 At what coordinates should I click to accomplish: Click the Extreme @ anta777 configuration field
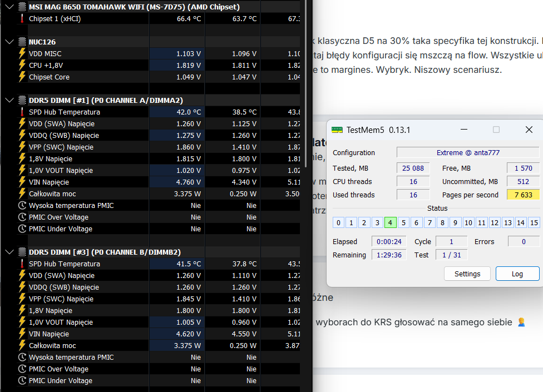coord(468,152)
